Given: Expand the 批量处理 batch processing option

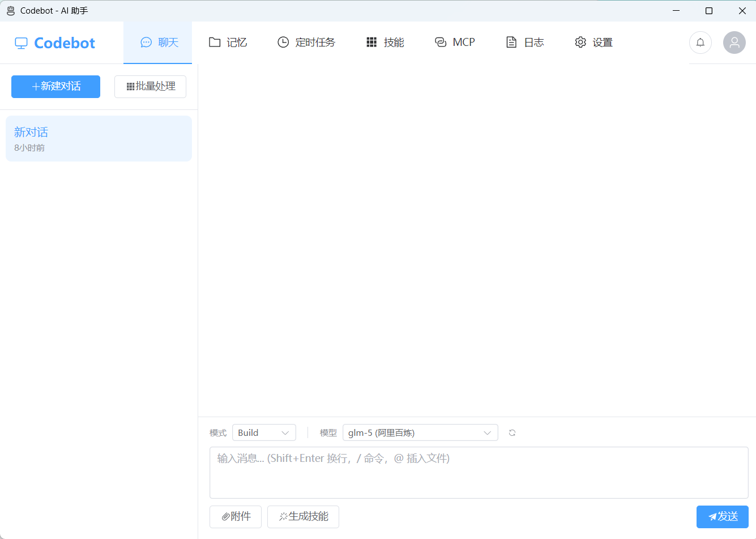Looking at the screenshot, I should [150, 86].
